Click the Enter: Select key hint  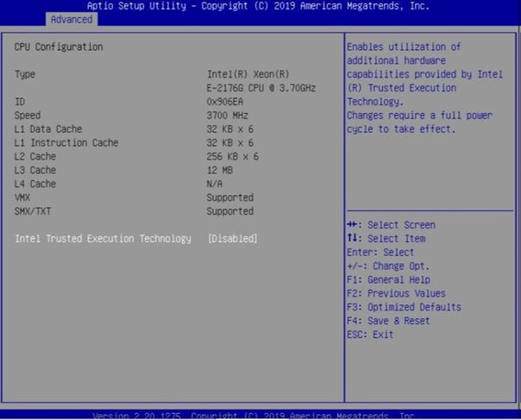pyautogui.click(x=380, y=252)
